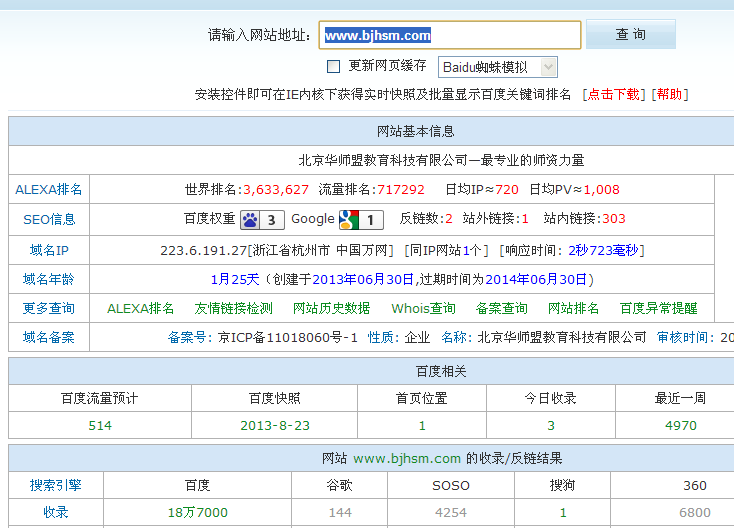
Task: Click the ALEXA排名 row header link
Action: 49,190
